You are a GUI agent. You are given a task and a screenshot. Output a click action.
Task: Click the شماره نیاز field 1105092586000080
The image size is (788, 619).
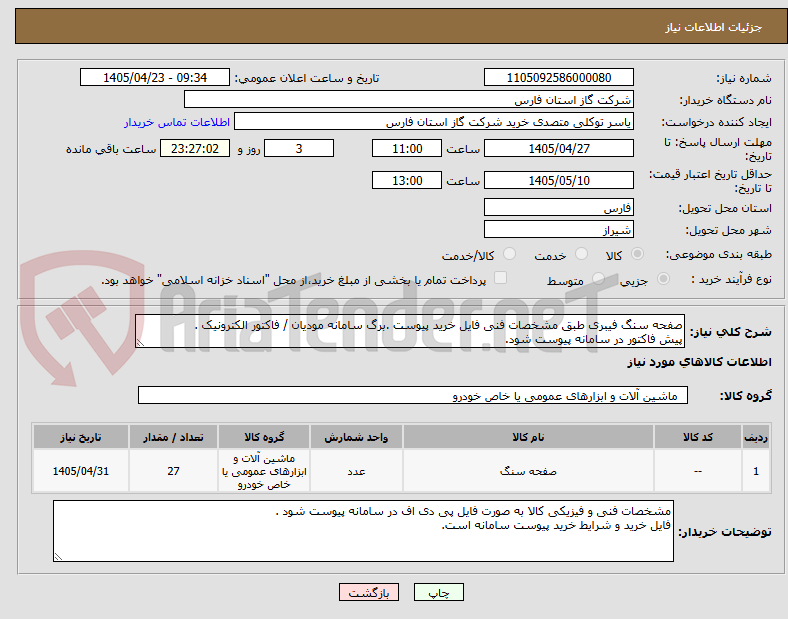pos(558,77)
